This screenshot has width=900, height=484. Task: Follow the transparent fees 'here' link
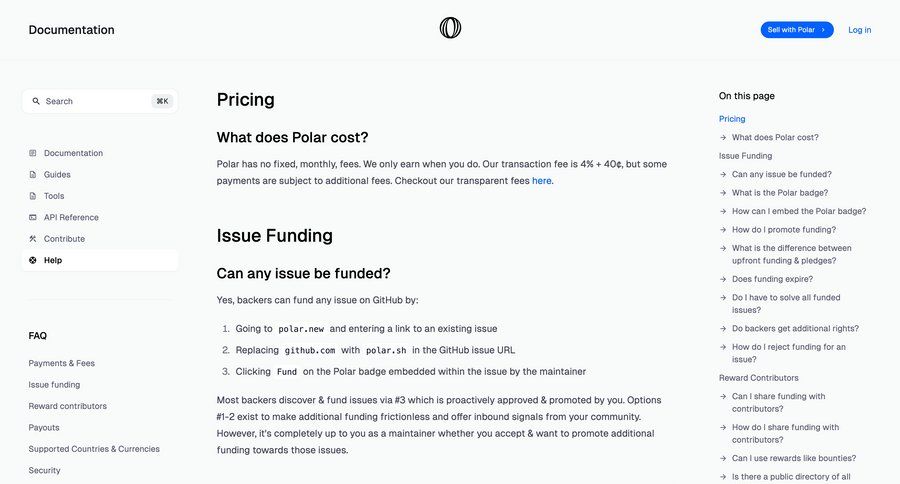(541, 181)
